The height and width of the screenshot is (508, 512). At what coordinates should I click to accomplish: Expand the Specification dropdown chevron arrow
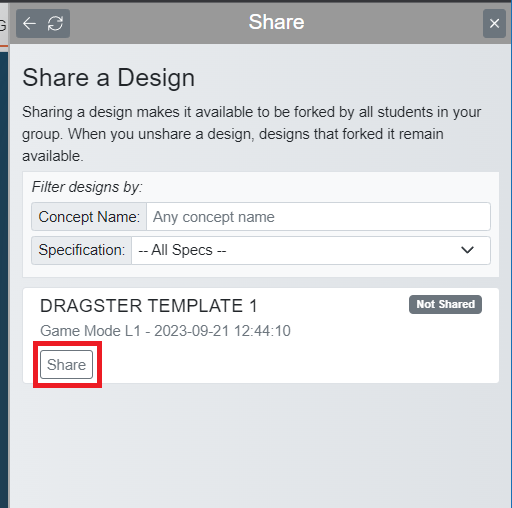(467, 250)
